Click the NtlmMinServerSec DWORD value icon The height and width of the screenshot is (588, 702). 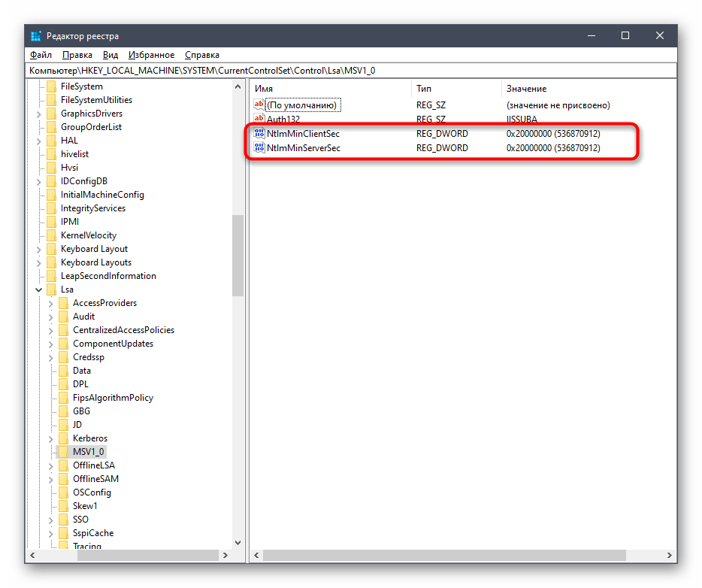[259, 148]
